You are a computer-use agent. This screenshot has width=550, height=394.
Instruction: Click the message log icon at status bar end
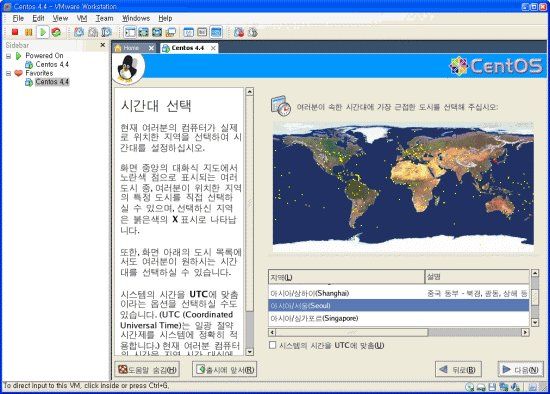coord(533,387)
